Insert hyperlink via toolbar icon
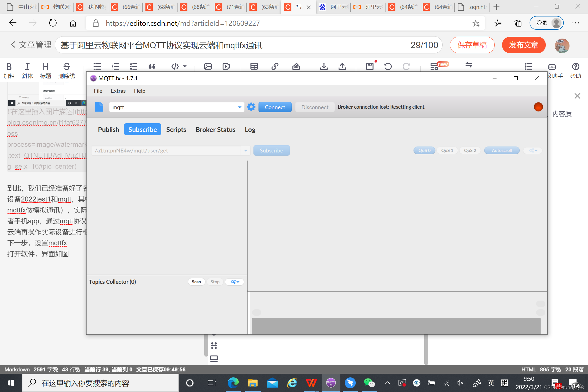The image size is (588, 392). coord(275,67)
